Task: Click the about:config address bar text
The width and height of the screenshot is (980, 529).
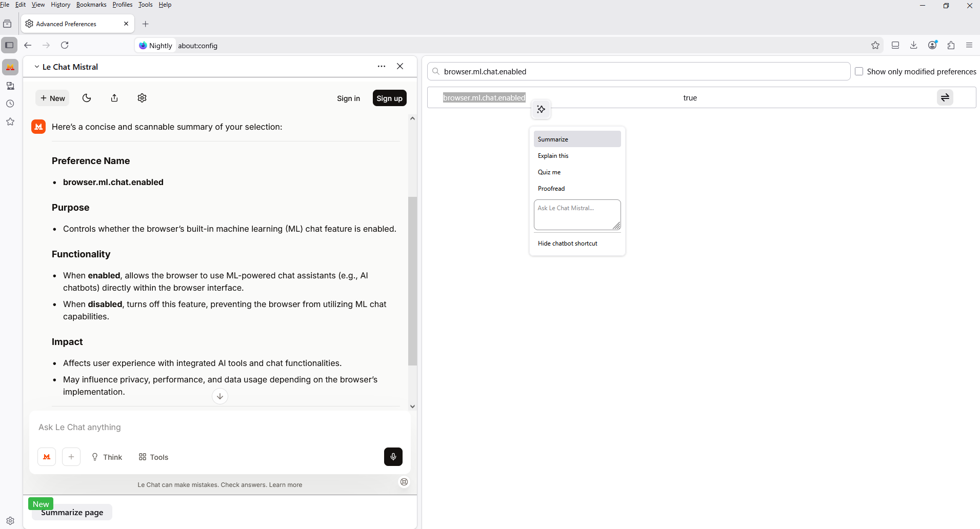Action: 198,46
